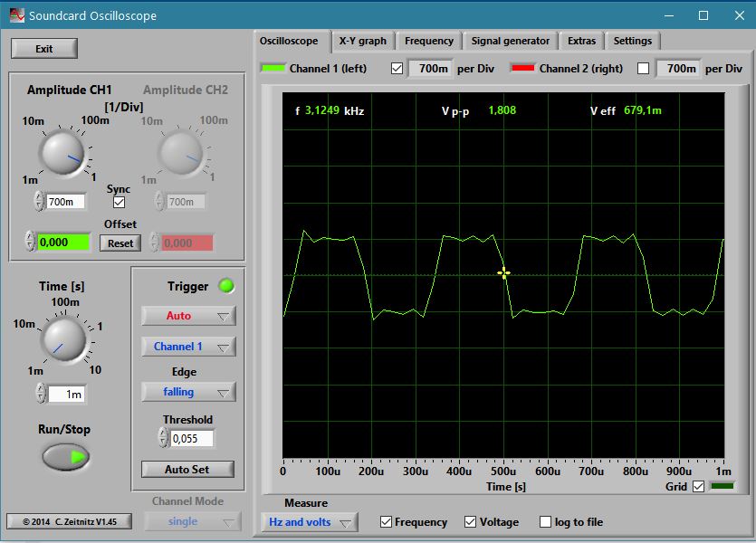Click the green CH1 offset 0,000 field
This screenshot has width=756, height=543.
(x=63, y=243)
